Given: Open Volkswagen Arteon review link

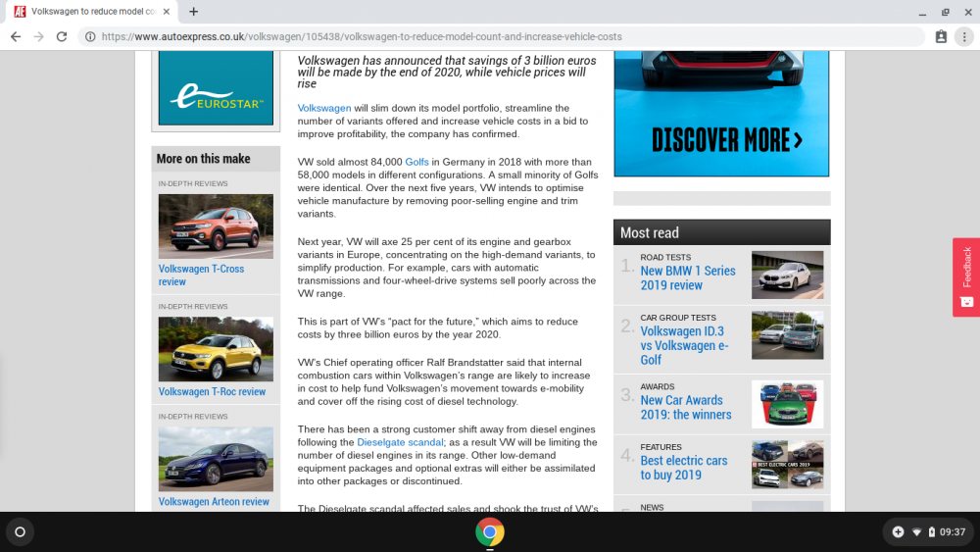Looking at the screenshot, I should tap(214, 502).
